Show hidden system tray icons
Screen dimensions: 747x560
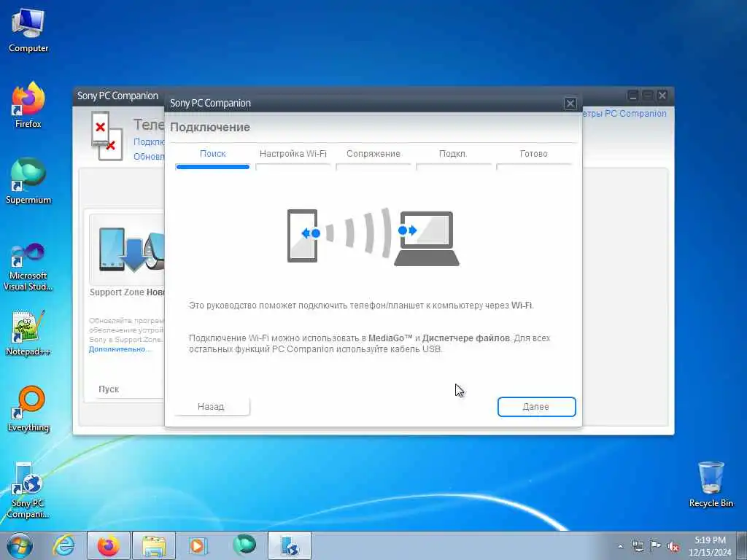[x=620, y=546]
